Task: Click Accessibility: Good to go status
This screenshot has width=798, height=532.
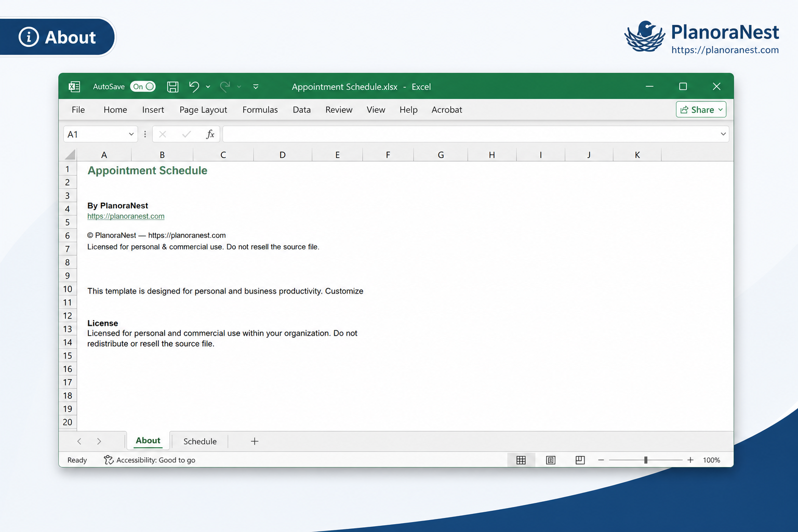Action: coord(150,460)
